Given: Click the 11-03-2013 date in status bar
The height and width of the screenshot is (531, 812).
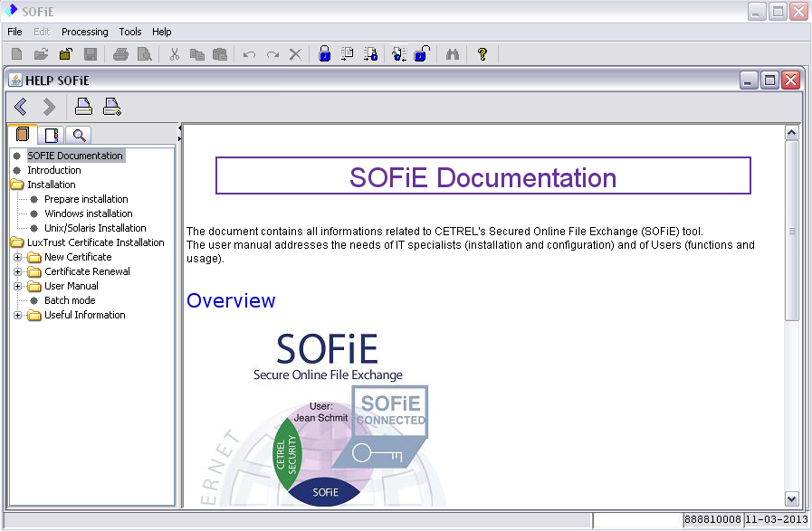Looking at the screenshot, I should [x=776, y=519].
